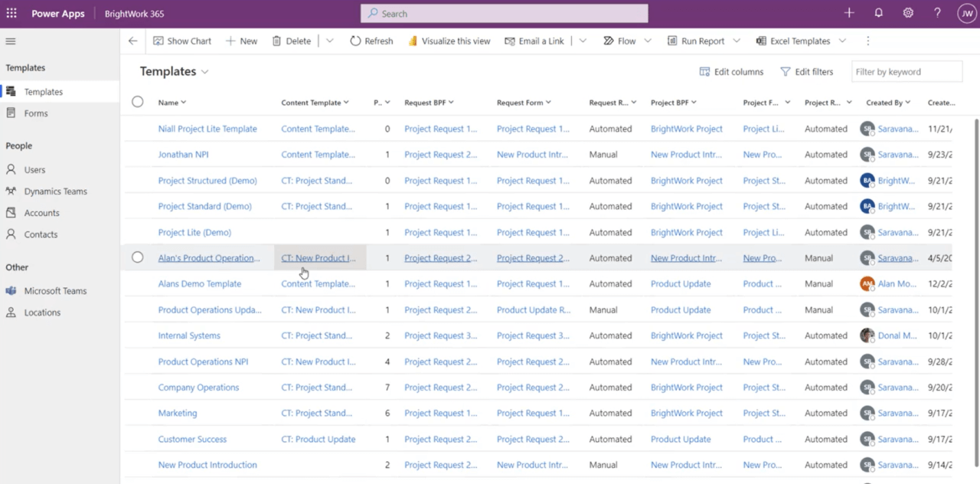
Task: Open the Flow menu icon
Action: 609,41
